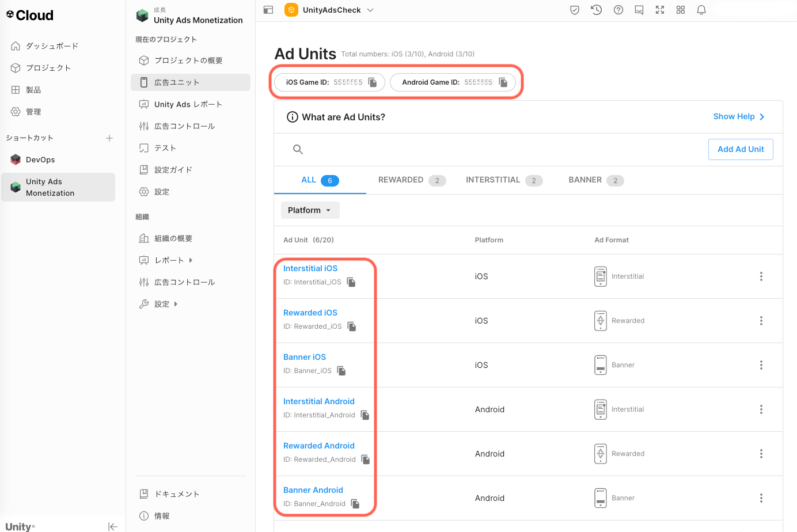The image size is (797, 532).
Task: Copy the Banner_Android ad unit ID
Action: pyautogui.click(x=355, y=504)
